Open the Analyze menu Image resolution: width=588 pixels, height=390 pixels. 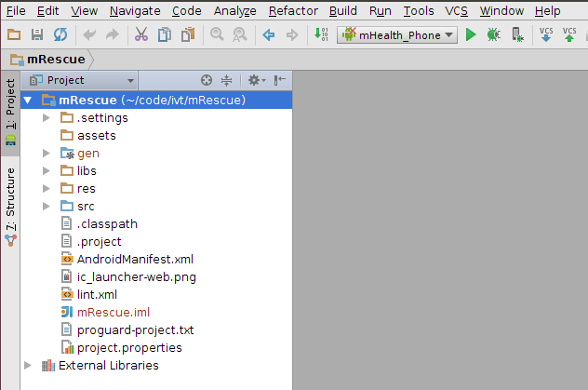coord(235,11)
